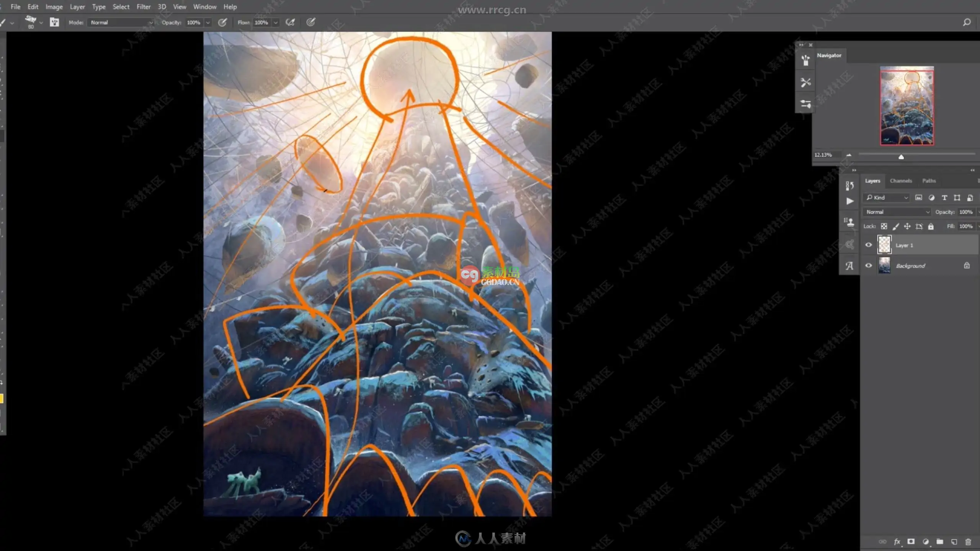Screen dimensions: 980x551
Task: Click the link layers icon
Action: pos(882,541)
